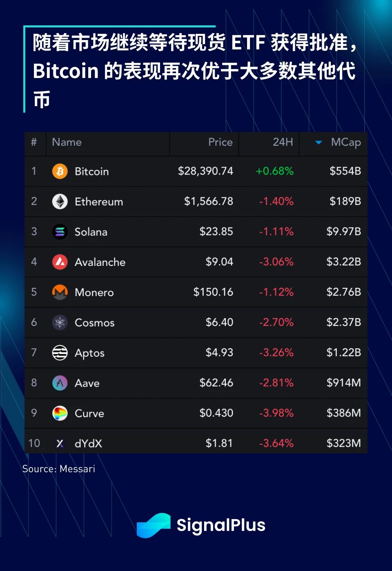
Task: Click the Bitcoin coin icon
Action: coord(60,171)
